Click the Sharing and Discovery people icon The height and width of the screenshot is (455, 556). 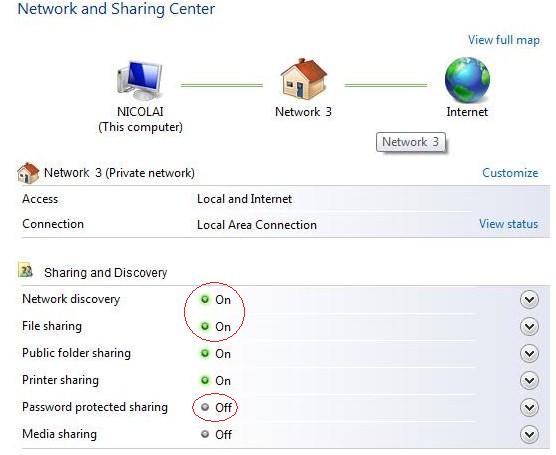25,271
